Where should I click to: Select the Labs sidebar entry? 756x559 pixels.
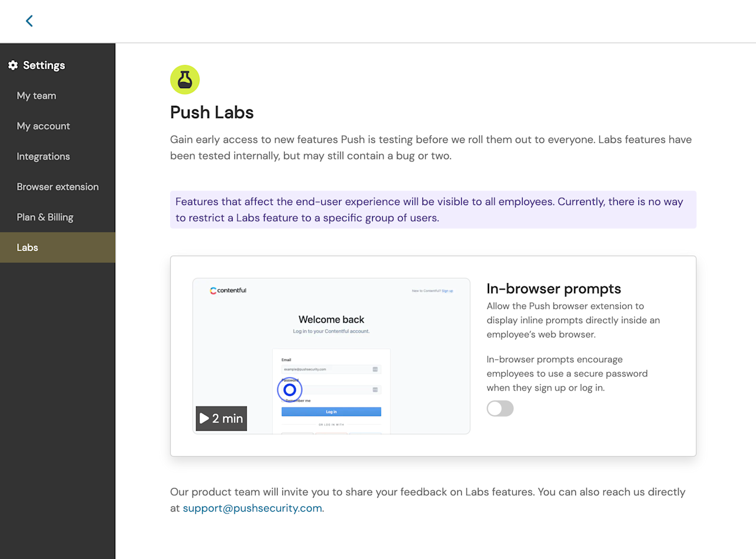coord(27,247)
